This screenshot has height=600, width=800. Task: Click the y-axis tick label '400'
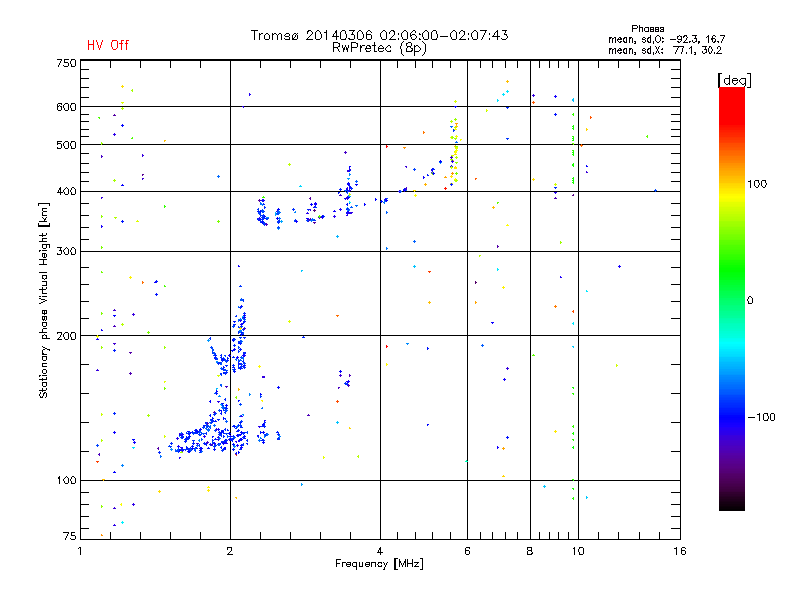click(66, 192)
